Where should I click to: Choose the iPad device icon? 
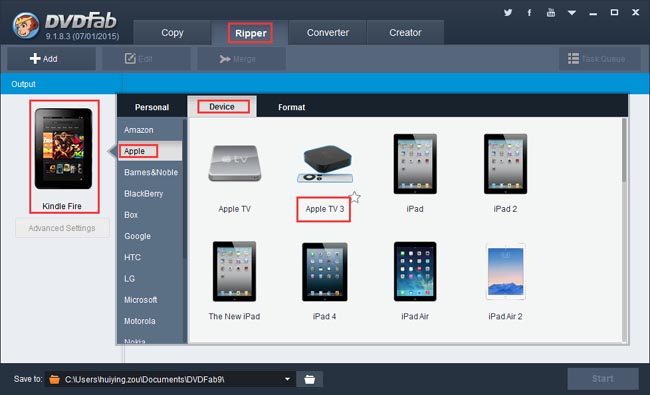click(415, 164)
